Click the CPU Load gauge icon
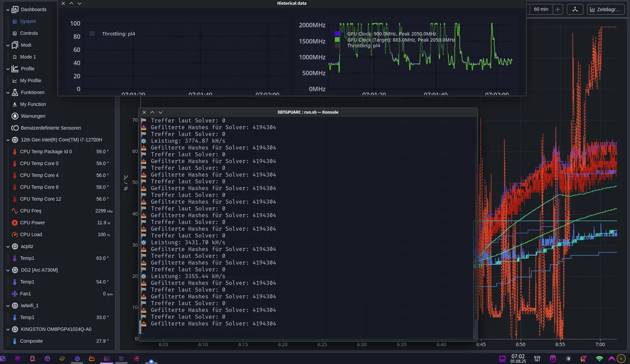Viewport: 630px width, 364px height. 15,235
